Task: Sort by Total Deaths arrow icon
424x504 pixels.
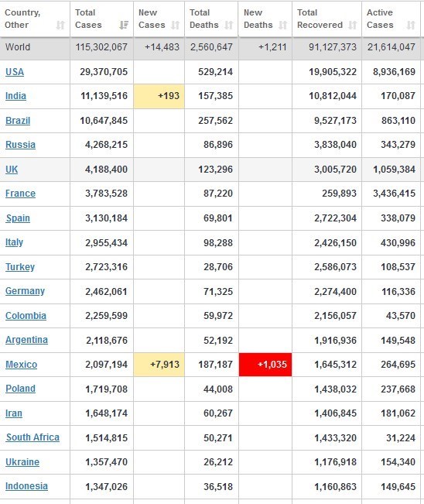Action: pos(229,25)
